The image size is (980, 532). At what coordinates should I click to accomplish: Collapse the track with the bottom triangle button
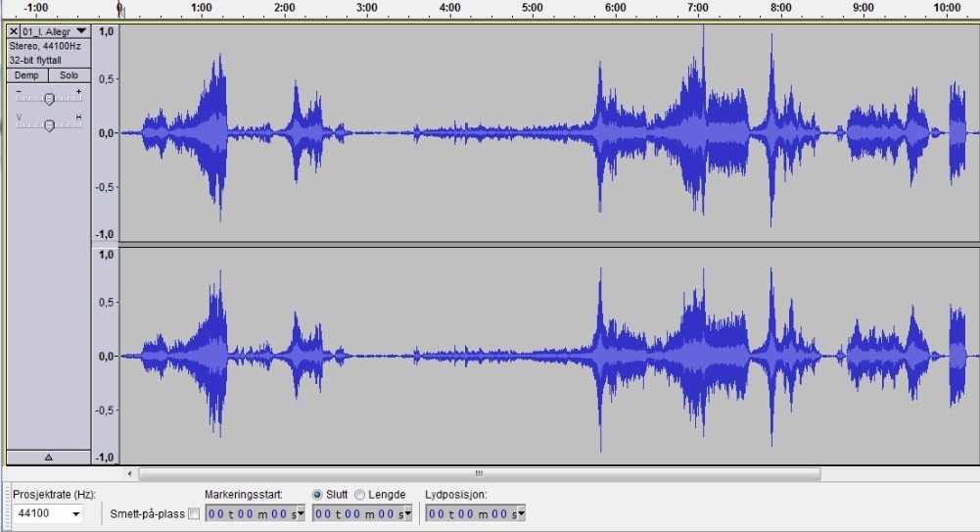[x=49, y=457]
